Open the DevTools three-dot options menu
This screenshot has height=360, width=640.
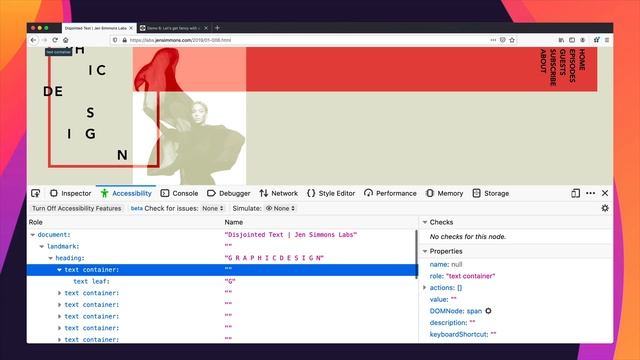pyautogui.click(x=590, y=193)
